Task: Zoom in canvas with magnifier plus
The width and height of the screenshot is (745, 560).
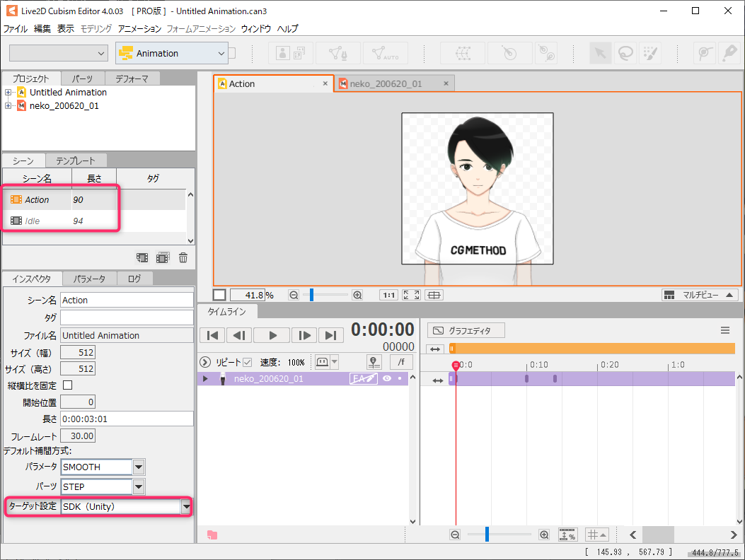Action: click(x=357, y=295)
